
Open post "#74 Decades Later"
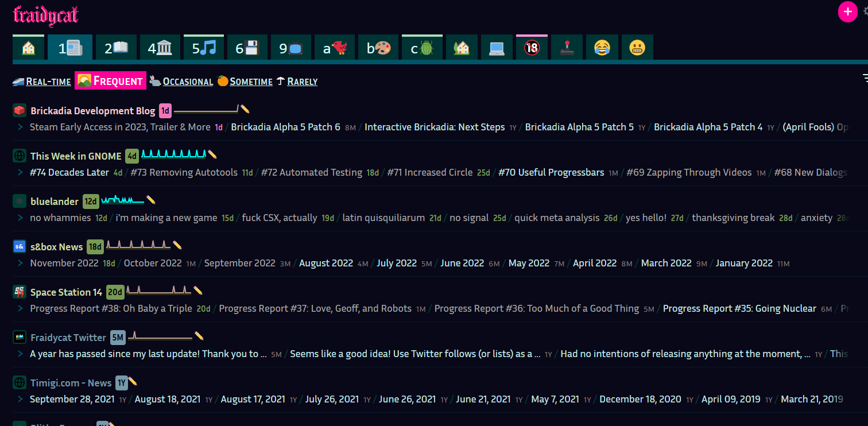tap(69, 172)
